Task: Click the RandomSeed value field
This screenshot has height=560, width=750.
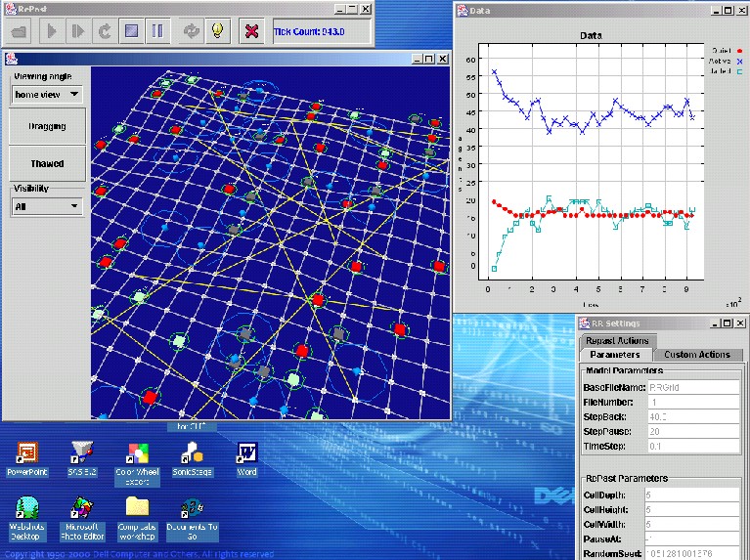Action: [692, 554]
